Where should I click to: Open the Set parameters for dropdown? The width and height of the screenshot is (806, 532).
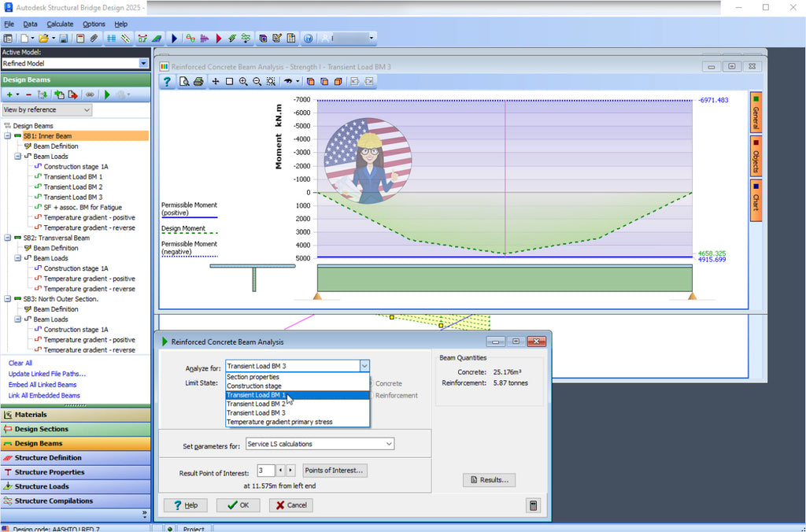click(389, 443)
